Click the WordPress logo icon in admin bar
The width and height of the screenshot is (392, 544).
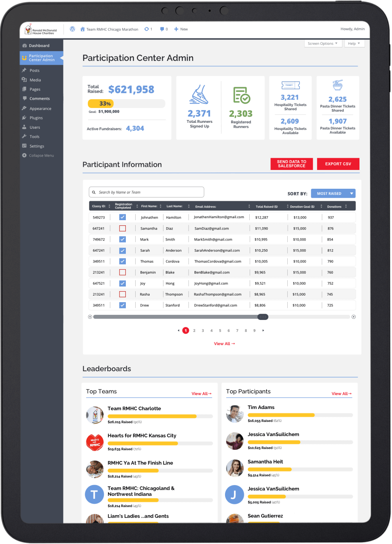click(73, 29)
